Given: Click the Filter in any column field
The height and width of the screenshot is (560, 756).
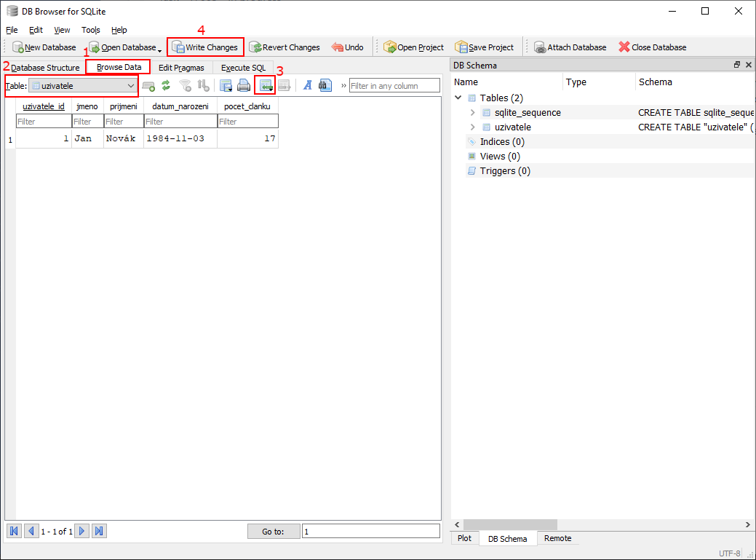Looking at the screenshot, I should point(394,86).
